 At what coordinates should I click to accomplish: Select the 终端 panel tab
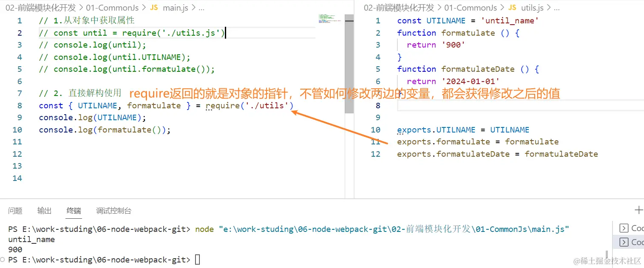tap(74, 210)
